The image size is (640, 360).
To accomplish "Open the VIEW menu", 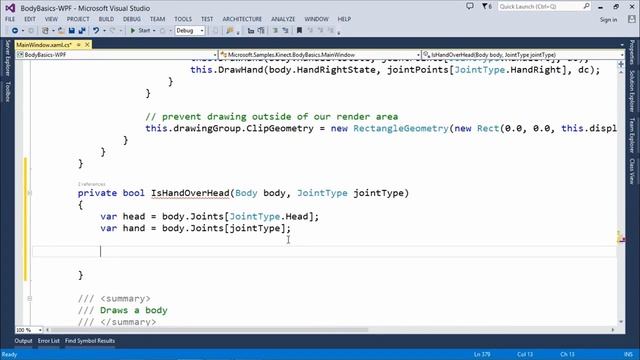I will coord(51,19).
